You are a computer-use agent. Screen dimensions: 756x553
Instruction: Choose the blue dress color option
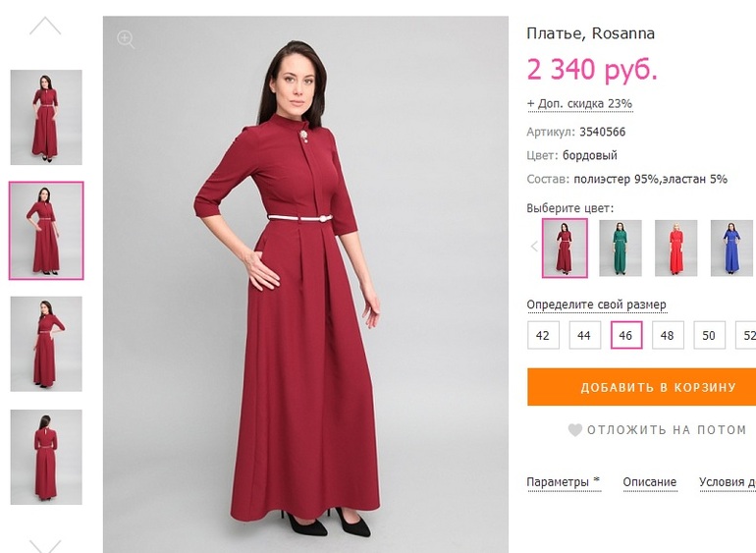tap(731, 249)
